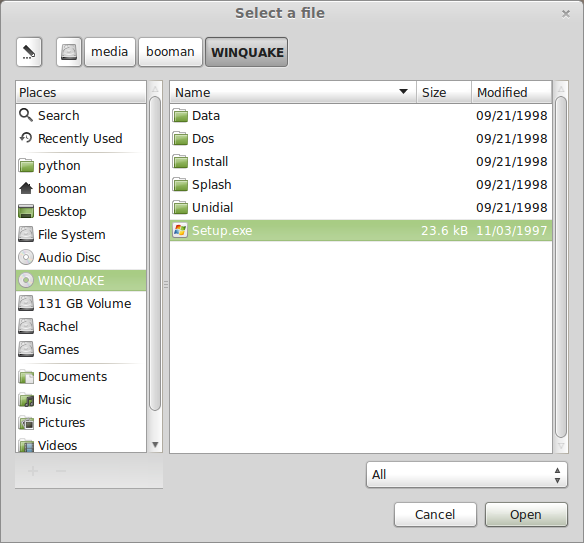Click the WINQUAKE disc icon in Places

point(26,280)
